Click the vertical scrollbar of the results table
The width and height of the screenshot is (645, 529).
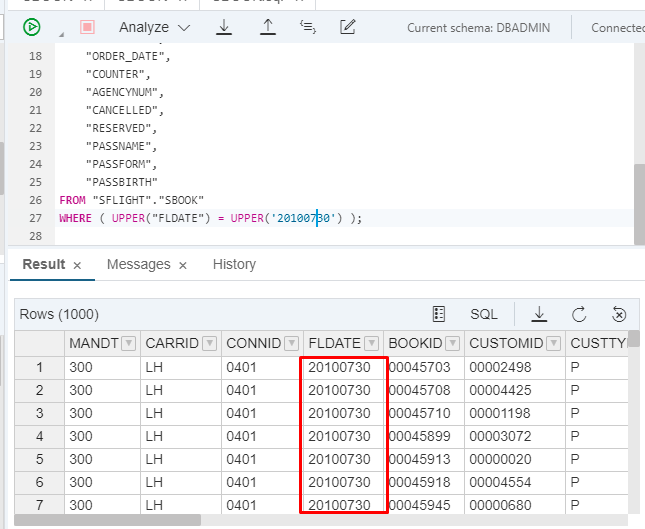(634, 339)
